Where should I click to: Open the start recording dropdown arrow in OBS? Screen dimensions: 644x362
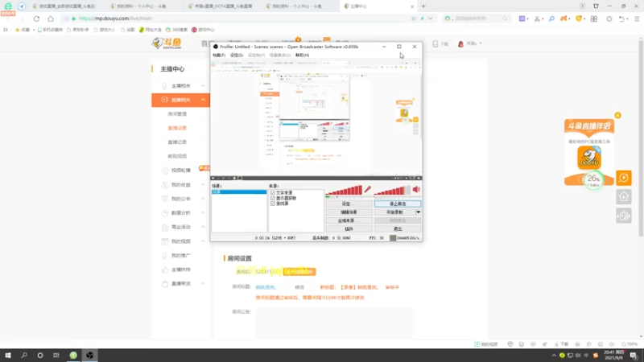418,212
